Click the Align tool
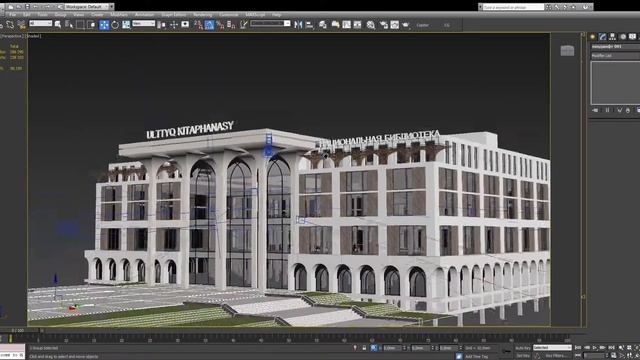Image resolution: width=640 pixels, height=360 pixels. tap(309, 25)
